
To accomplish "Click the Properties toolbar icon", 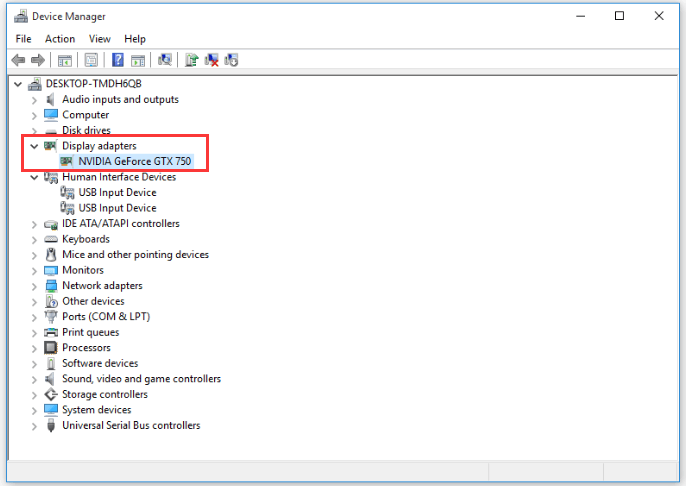I will pyautogui.click(x=92, y=60).
